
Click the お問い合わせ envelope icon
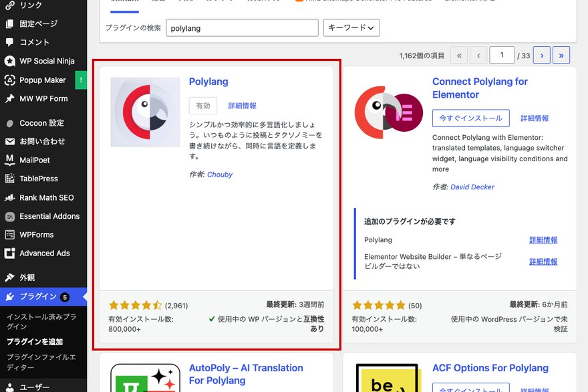coord(10,142)
